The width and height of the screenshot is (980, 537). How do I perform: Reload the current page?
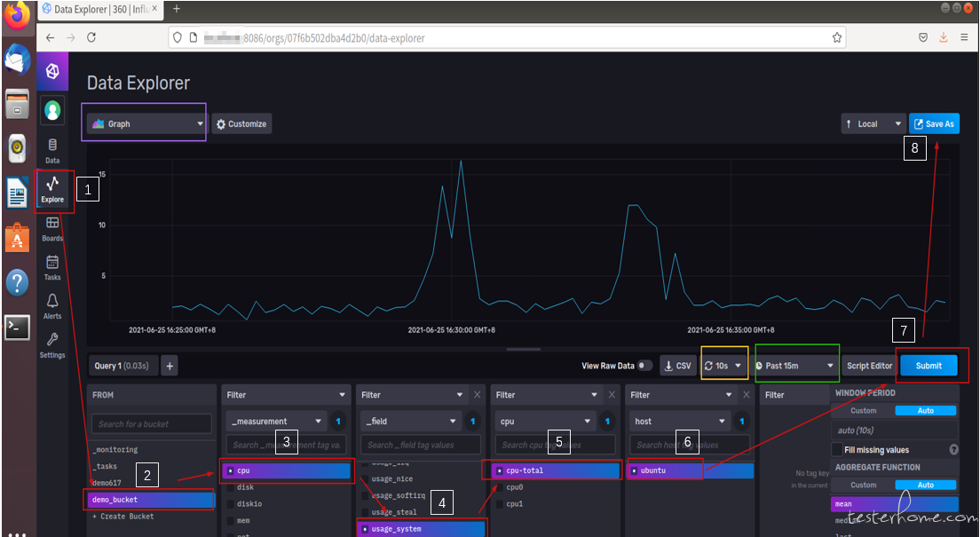coord(91,37)
